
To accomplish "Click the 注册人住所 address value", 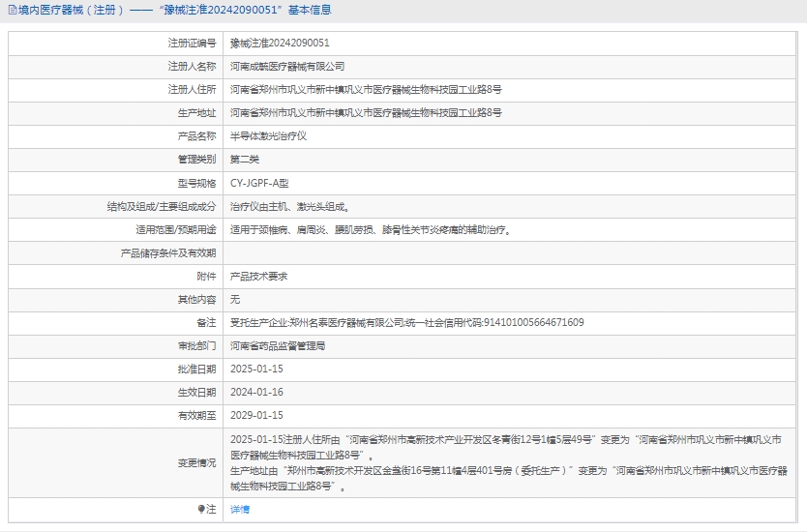I will point(366,90).
